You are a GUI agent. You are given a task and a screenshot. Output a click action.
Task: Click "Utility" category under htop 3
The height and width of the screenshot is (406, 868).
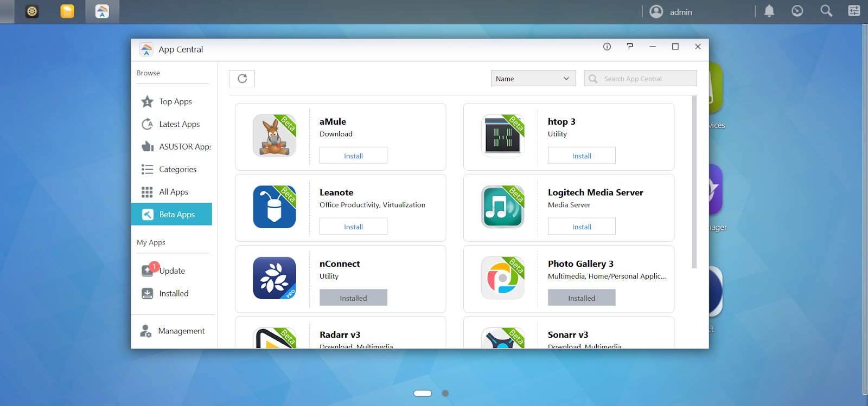tap(557, 134)
